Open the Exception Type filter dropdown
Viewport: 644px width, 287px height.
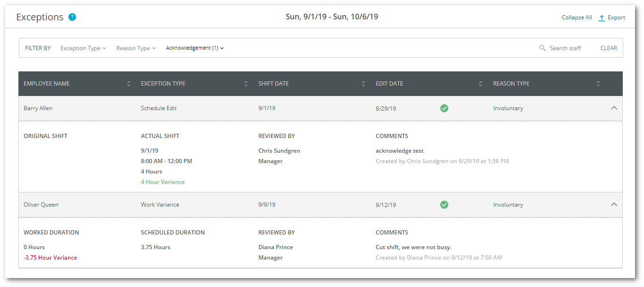83,48
